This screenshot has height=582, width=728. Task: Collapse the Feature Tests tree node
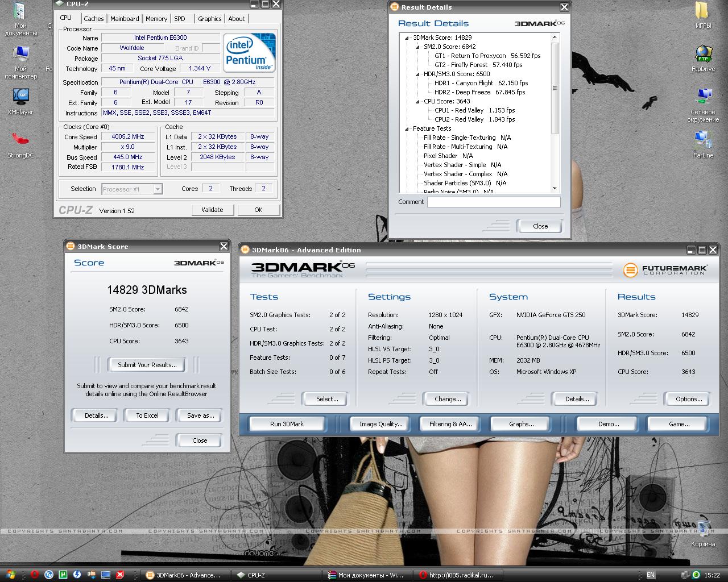407,129
